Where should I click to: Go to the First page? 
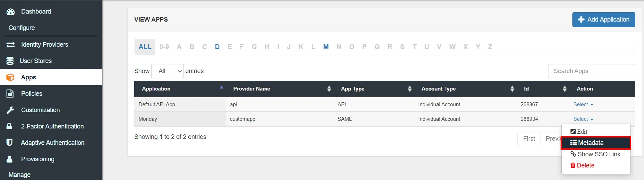(x=529, y=139)
